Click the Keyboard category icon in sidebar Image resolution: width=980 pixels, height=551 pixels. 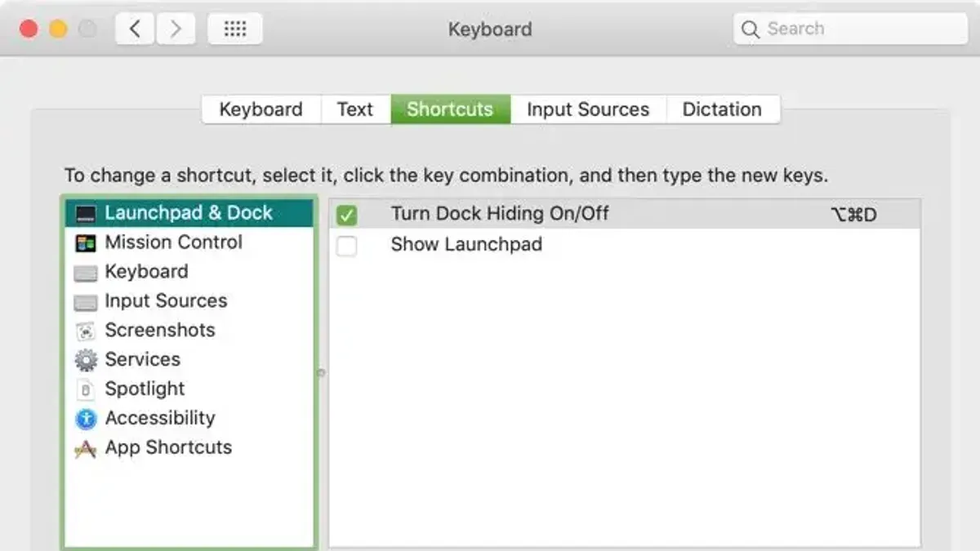(86, 273)
